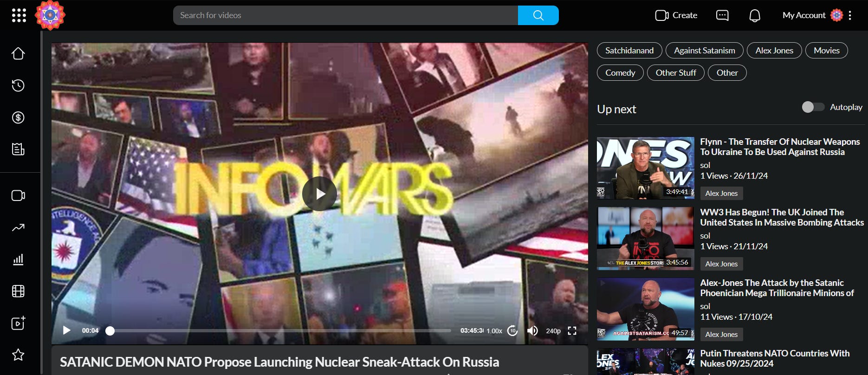Select the Other Stuff category tag

(x=676, y=73)
